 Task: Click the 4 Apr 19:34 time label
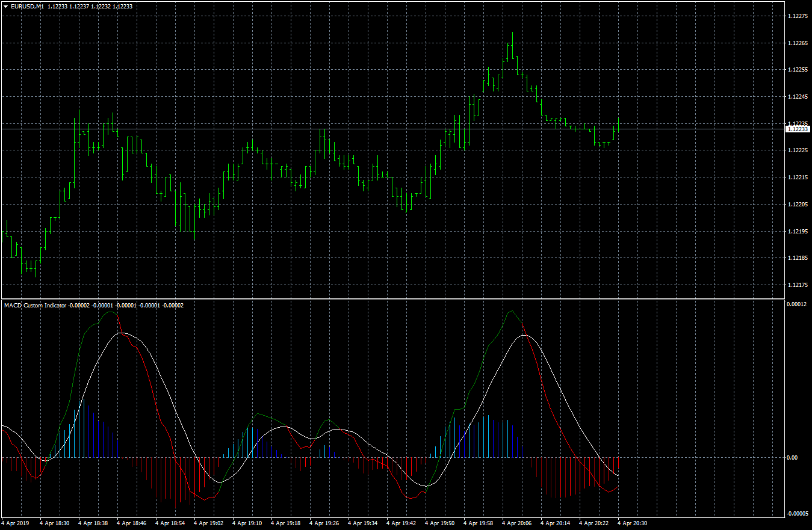363,523
